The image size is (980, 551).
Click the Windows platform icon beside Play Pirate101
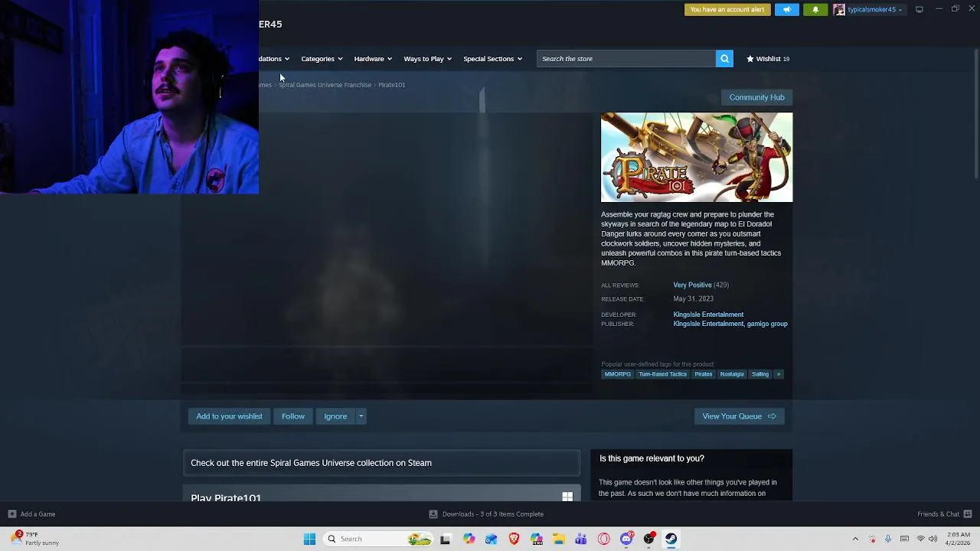pyautogui.click(x=567, y=497)
